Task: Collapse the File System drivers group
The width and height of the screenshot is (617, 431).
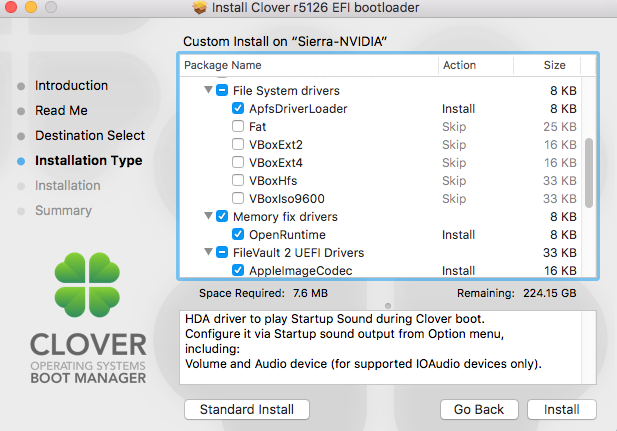Action: (x=209, y=90)
